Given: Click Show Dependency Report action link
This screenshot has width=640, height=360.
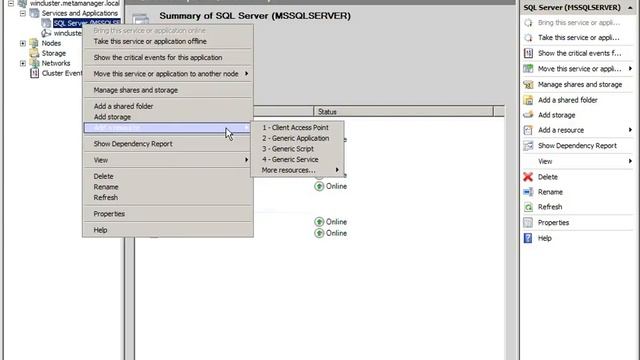Looking at the screenshot, I should [577, 146].
